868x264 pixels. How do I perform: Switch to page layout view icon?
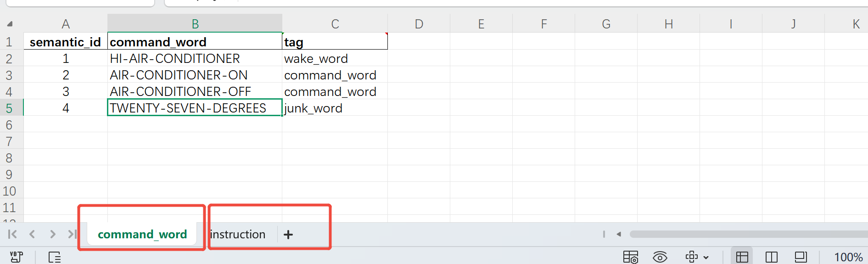[x=801, y=257]
